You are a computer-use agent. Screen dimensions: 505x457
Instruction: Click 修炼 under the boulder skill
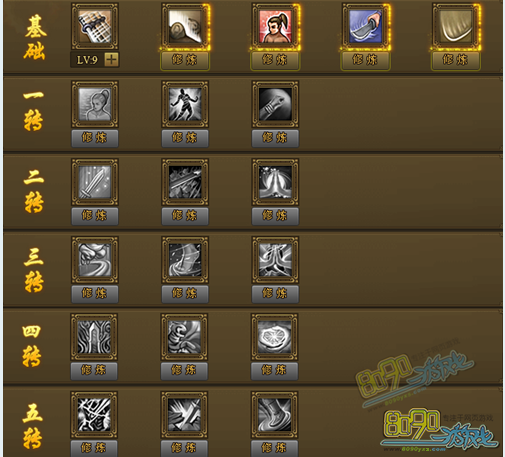[185, 61]
